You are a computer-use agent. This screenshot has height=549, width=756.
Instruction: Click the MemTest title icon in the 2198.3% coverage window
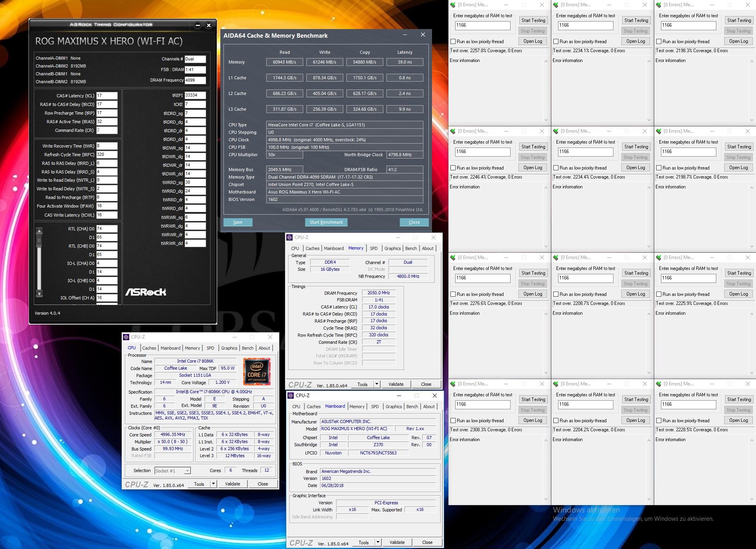[659, 5]
